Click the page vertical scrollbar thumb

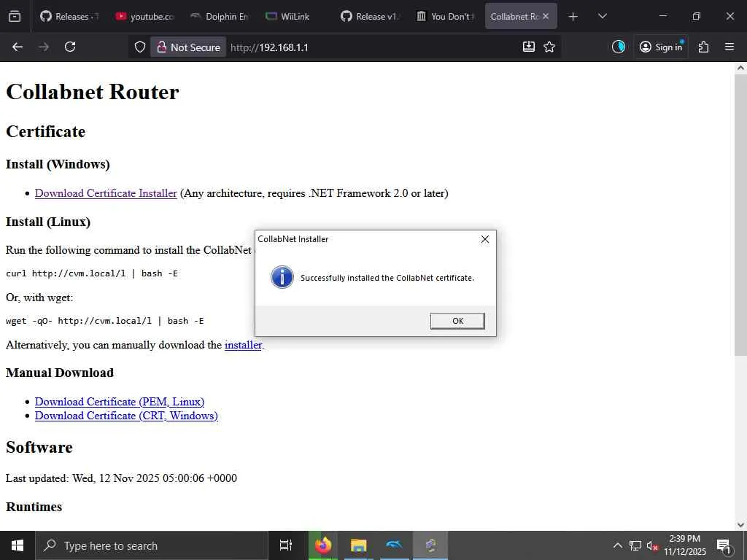[x=740, y=214]
